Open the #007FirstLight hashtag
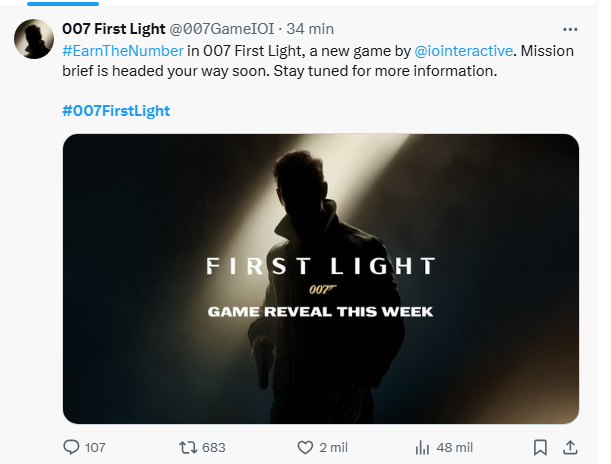Screen dimensions: 611x464 click(116, 111)
